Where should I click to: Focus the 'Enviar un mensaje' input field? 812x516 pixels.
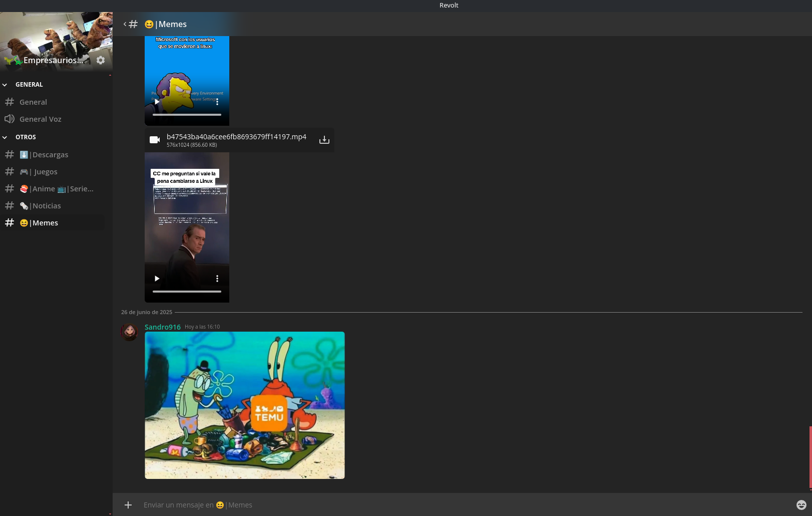click(x=466, y=505)
